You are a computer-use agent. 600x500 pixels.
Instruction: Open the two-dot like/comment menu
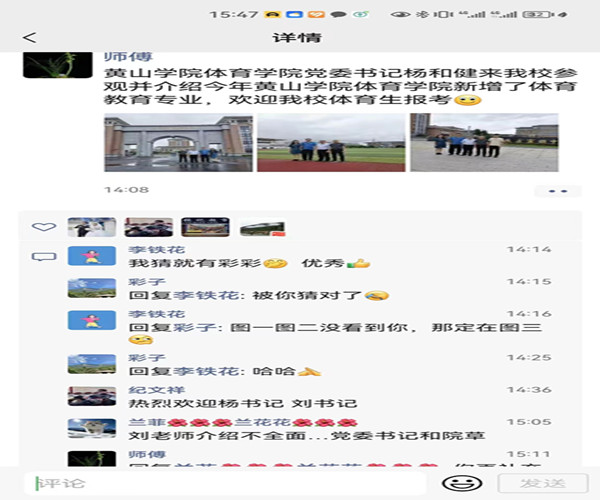[x=558, y=191]
